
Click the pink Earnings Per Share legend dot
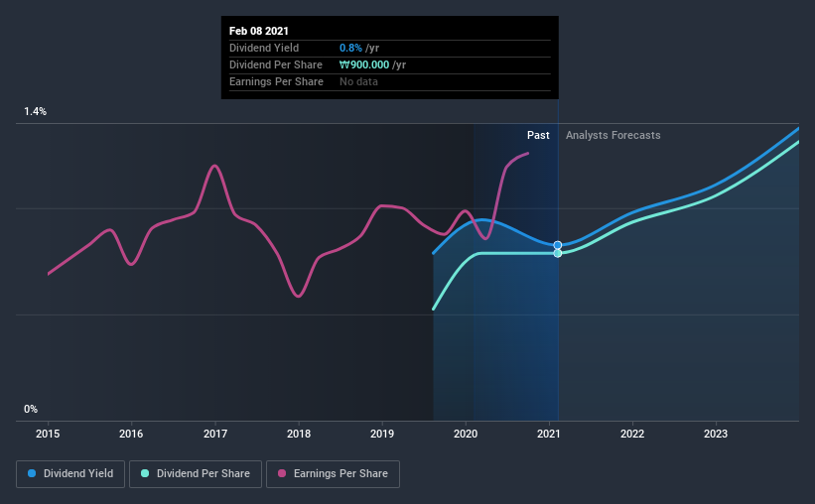282,473
